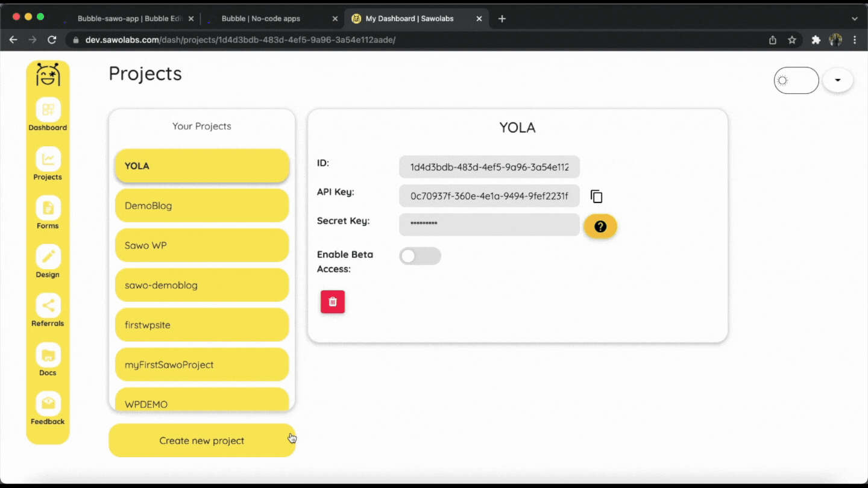Copy the API Key with the copy icon
The width and height of the screenshot is (868, 488).
596,196
